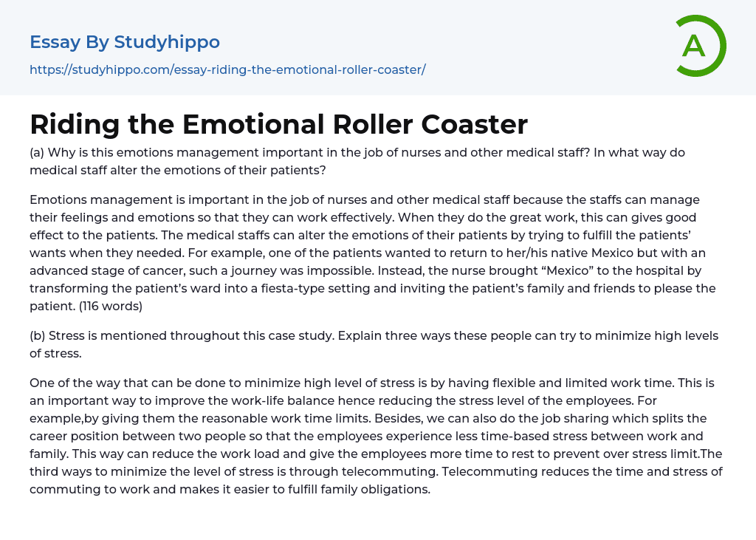Click the line starting "medical staff alter the emotions"
756x540 pixels.
tap(177, 170)
